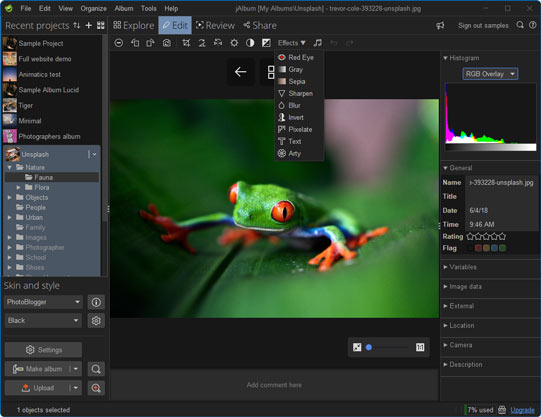Click the Add comment here field

tap(274, 385)
